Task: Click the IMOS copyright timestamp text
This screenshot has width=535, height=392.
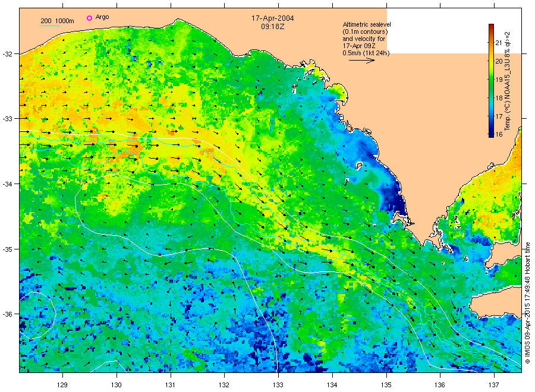Action: (x=527, y=303)
